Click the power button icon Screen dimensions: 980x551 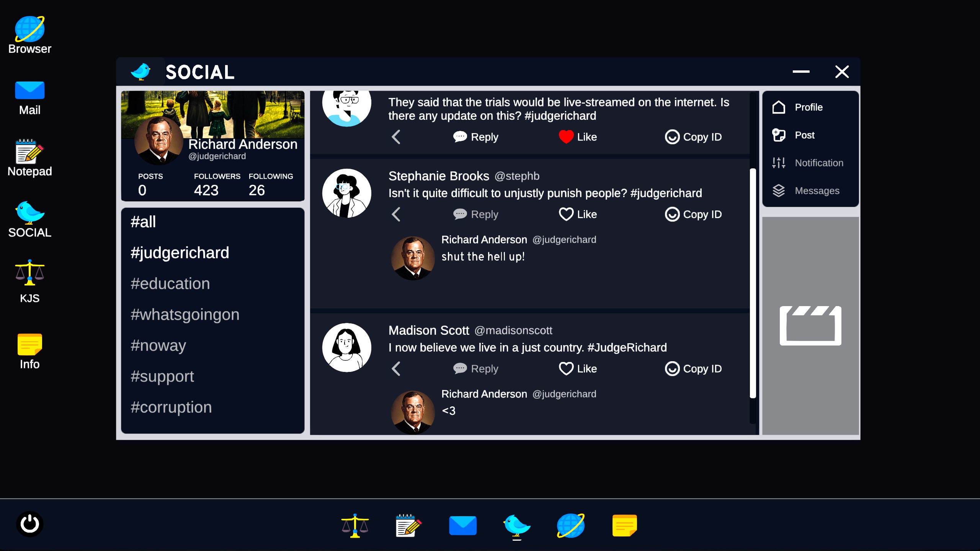point(29,524)
